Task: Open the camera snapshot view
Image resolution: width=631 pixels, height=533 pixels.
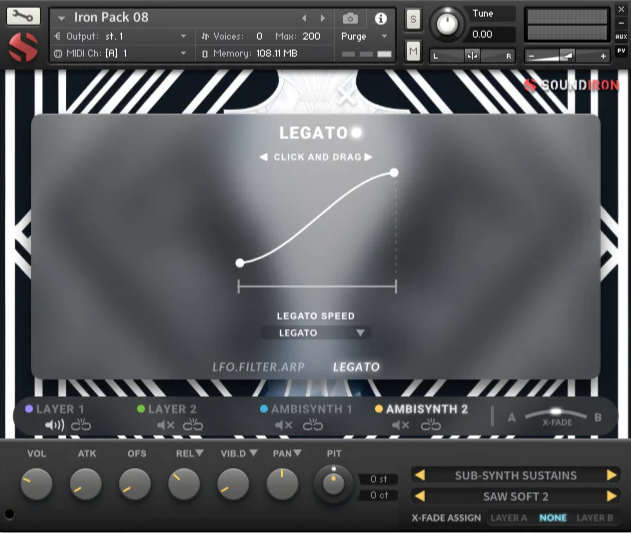Action: coord(350,18)
